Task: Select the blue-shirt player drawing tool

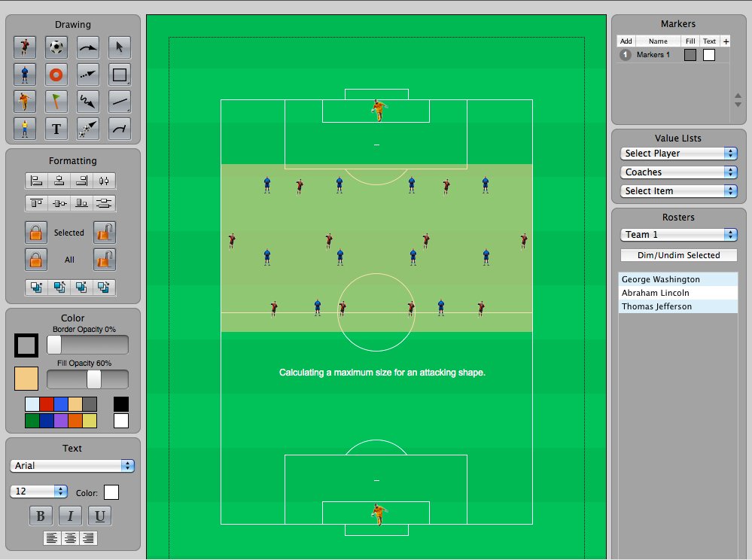Action: [x=25, y=75]
